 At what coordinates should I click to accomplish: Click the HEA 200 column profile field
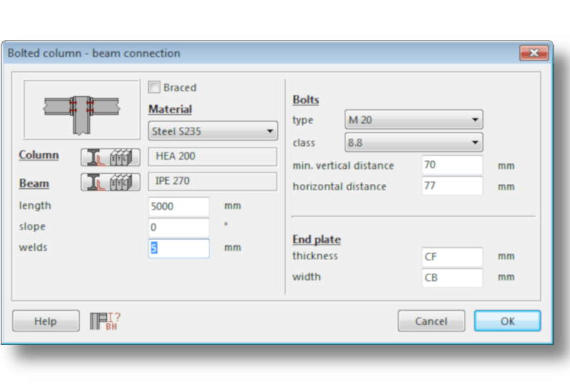pyautogui.click(x=212, y=156)
